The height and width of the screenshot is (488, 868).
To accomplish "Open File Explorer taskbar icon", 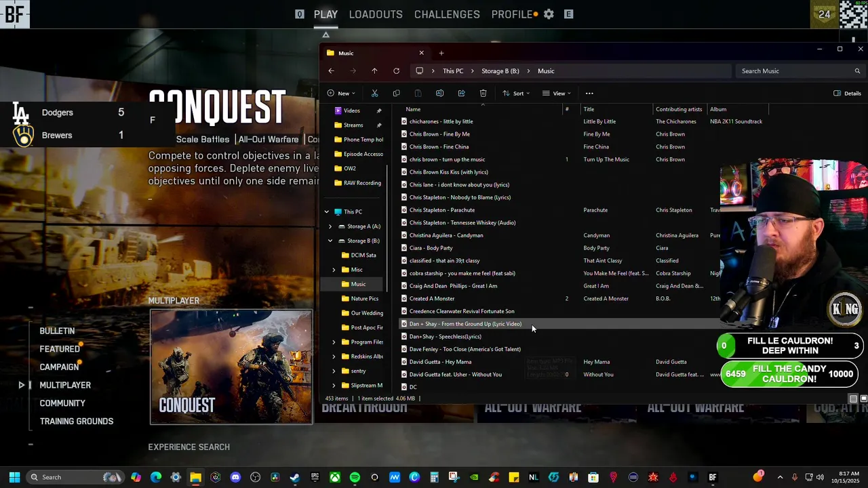I will point(195,477).
